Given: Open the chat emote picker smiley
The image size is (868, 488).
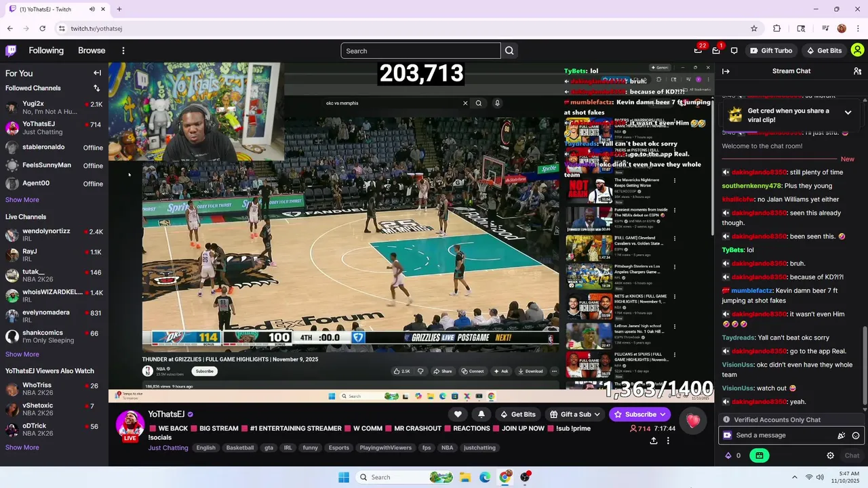Looking at the screenshot, I should click(x=856, y=436).
